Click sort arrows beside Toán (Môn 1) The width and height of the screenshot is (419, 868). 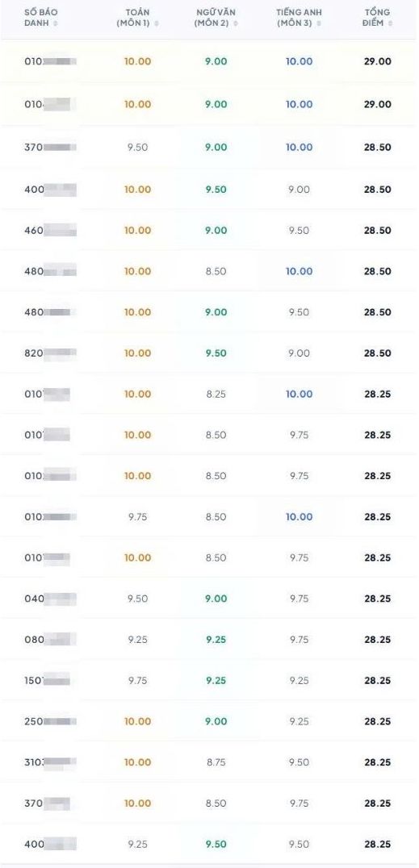[157, 23]
